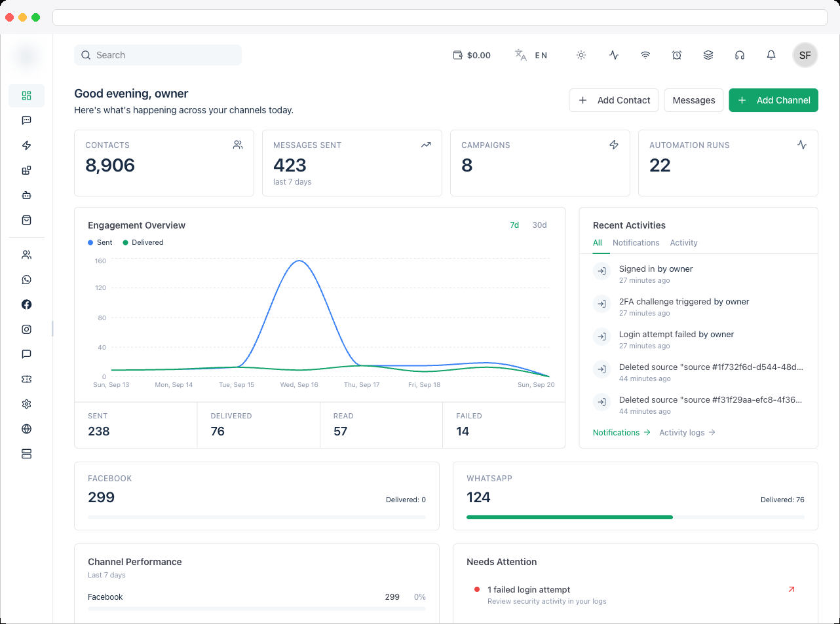Open the headphones support icon
Viewport: 840px width, 624px height.
point(740,55)
